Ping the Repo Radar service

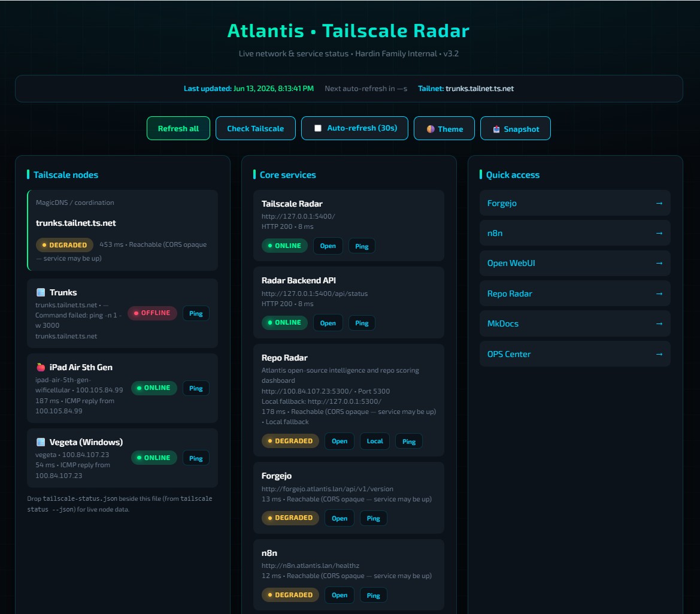click(409, 441)
